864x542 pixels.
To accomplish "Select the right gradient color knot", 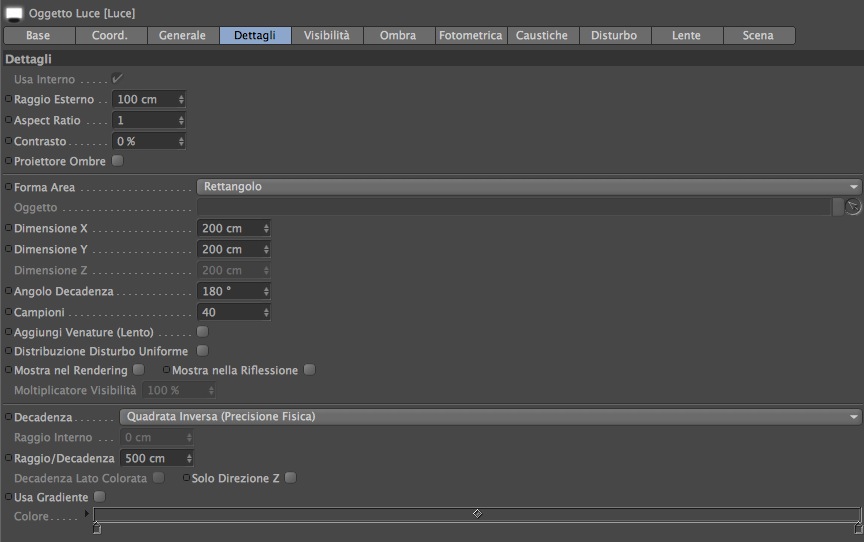I will (858, 529).
